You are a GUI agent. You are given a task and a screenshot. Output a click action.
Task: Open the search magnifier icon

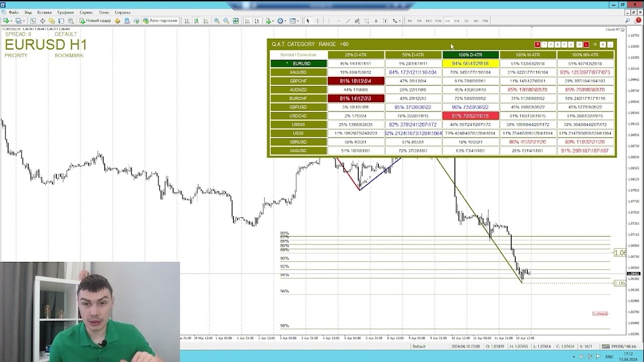point(627,21)
